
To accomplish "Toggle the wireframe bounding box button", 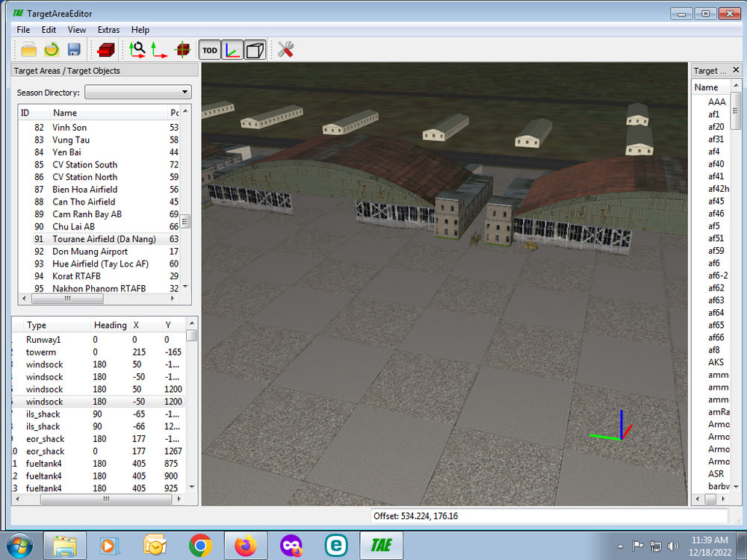I will pos(255,50).
